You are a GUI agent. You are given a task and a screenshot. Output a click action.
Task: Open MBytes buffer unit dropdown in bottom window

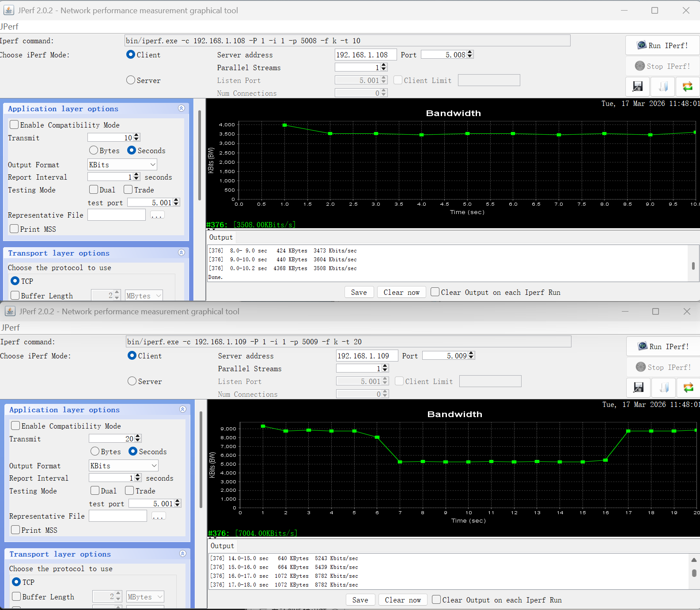(145, 597)
